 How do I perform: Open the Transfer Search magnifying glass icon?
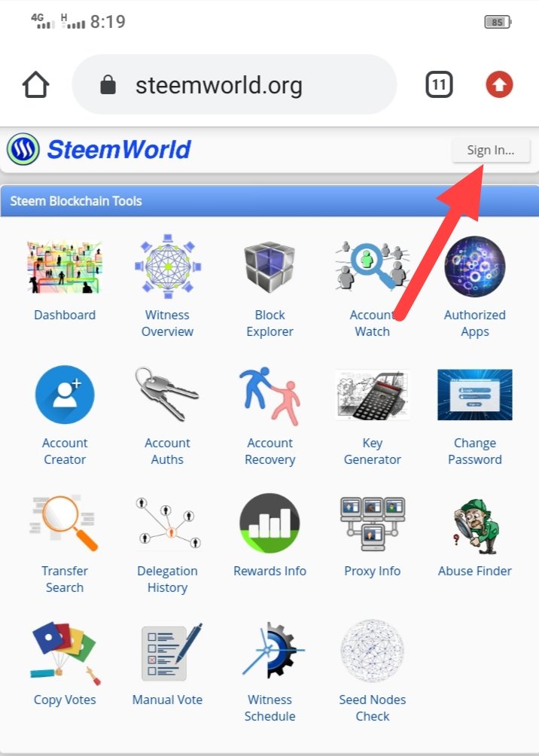pos(65,523)
